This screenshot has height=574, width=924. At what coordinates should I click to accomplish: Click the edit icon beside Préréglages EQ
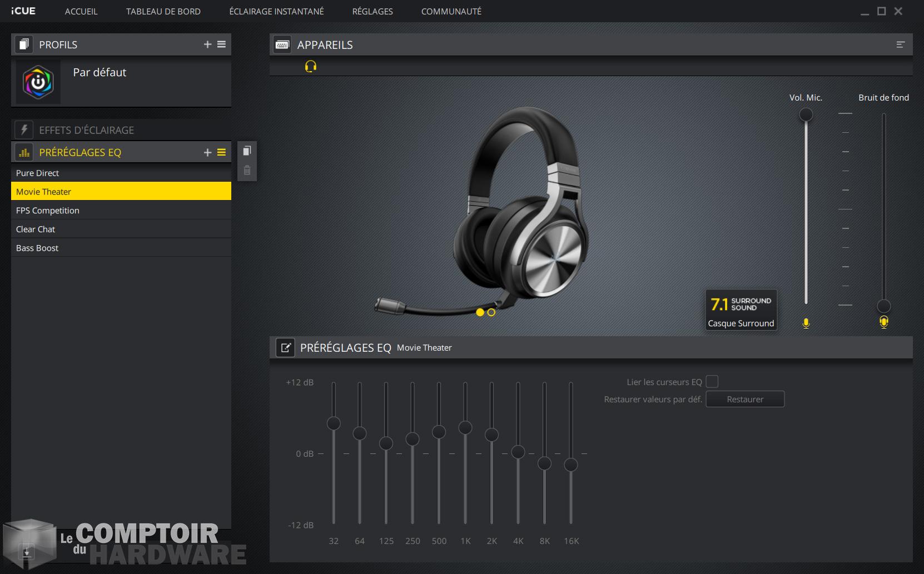pos(285,348)
